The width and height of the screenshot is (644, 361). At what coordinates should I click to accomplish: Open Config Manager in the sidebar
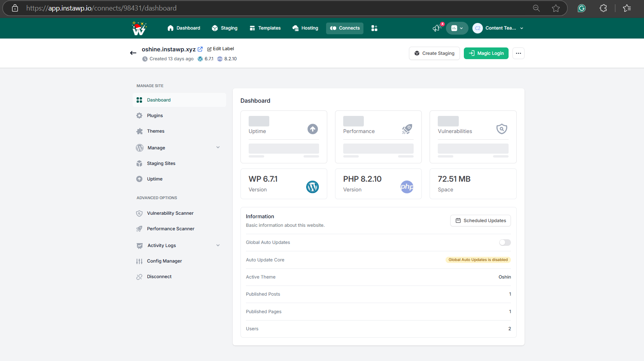(179, 261)
